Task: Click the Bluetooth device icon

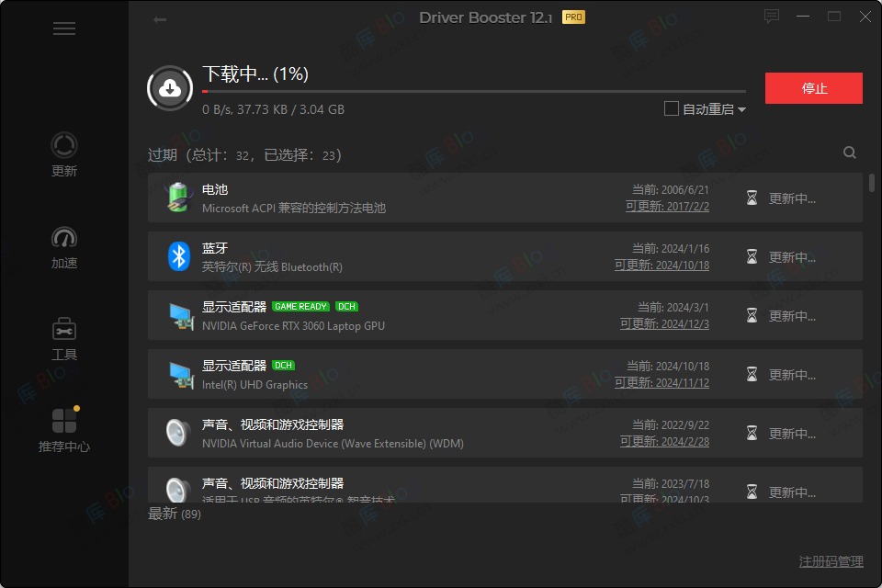Action: (x=177, y=256)
